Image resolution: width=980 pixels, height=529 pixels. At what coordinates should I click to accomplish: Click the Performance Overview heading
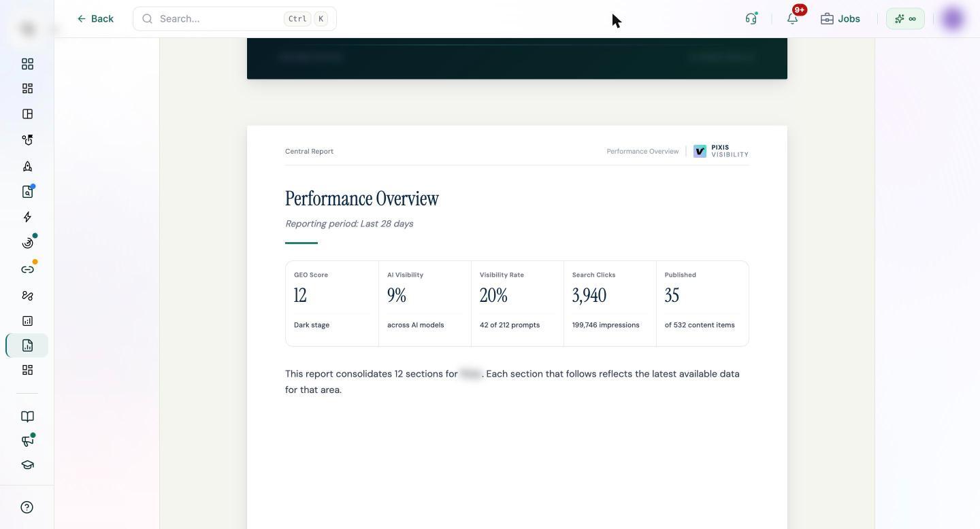(x=362, y=199)
